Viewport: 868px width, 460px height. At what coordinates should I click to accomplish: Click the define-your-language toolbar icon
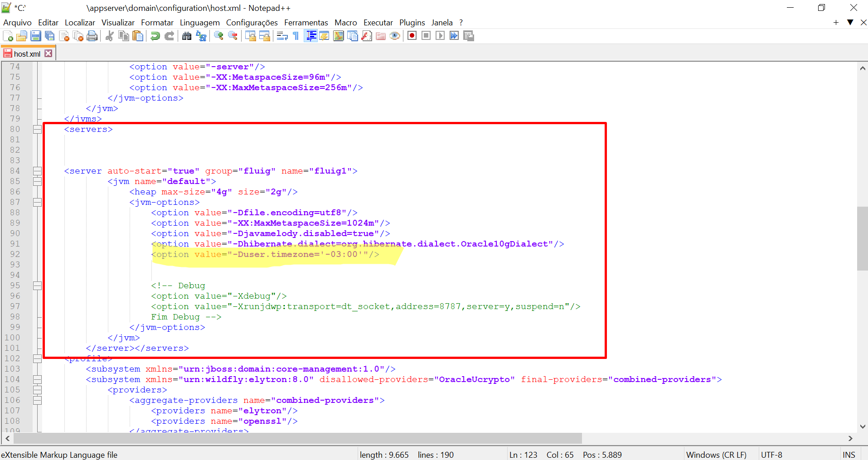click(324, 36)
